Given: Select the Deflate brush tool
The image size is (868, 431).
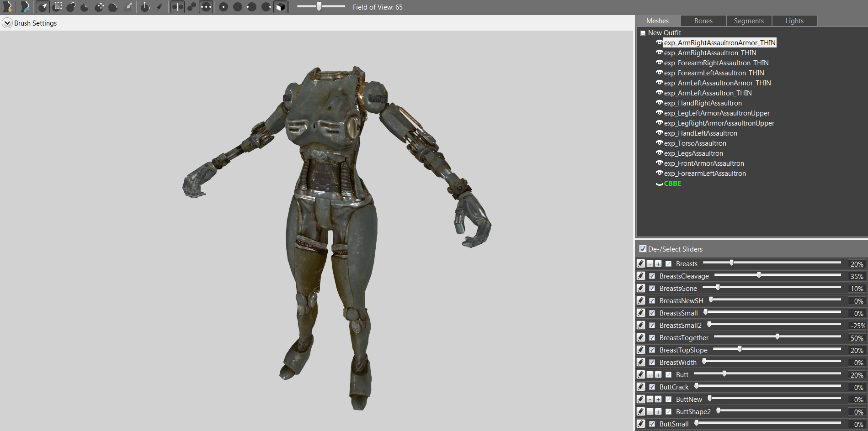Looking at the screenshot, I should click(85, 7).
